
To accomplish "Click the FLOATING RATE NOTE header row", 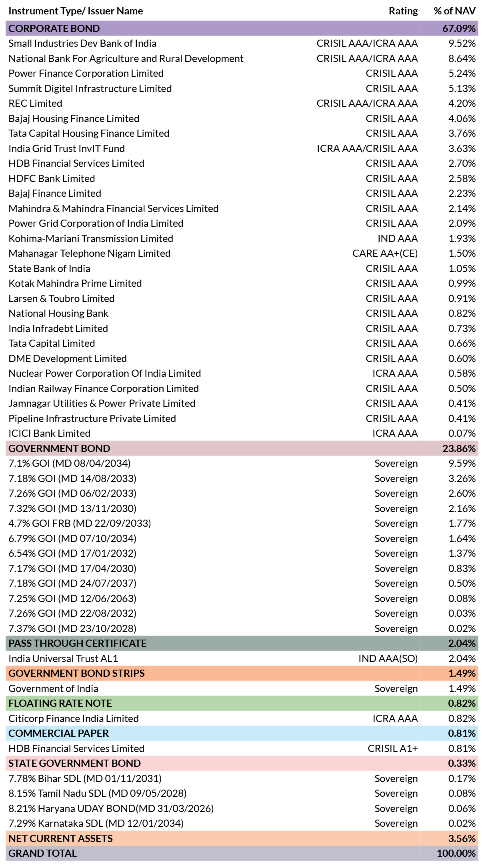I will 242,703.
